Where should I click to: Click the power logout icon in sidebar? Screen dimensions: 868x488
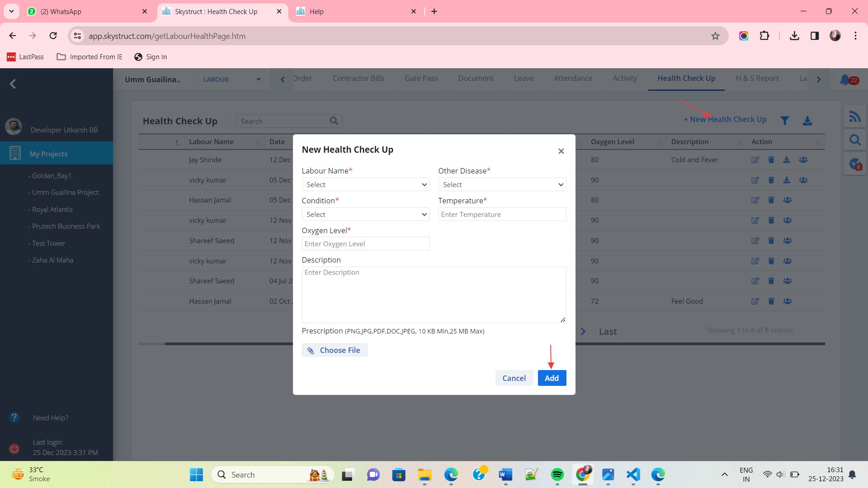[14, 448]
